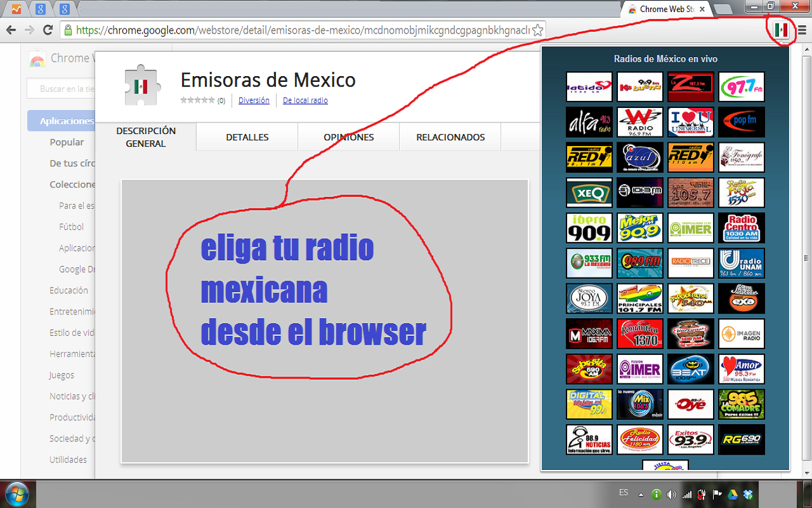
Task: Play Alfa 91.3 radio station
Action: pos(589,122)
